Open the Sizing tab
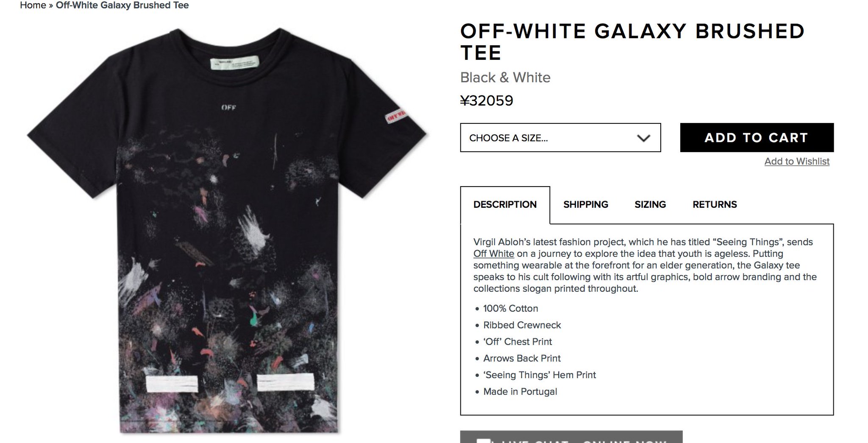The width and height of the screenshot is (868, 443). coord(650,205)
